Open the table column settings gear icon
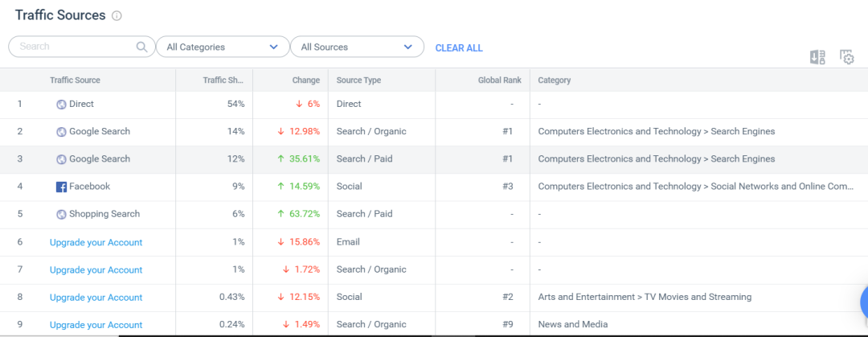 pyautogui.click(x=846, y=57)
